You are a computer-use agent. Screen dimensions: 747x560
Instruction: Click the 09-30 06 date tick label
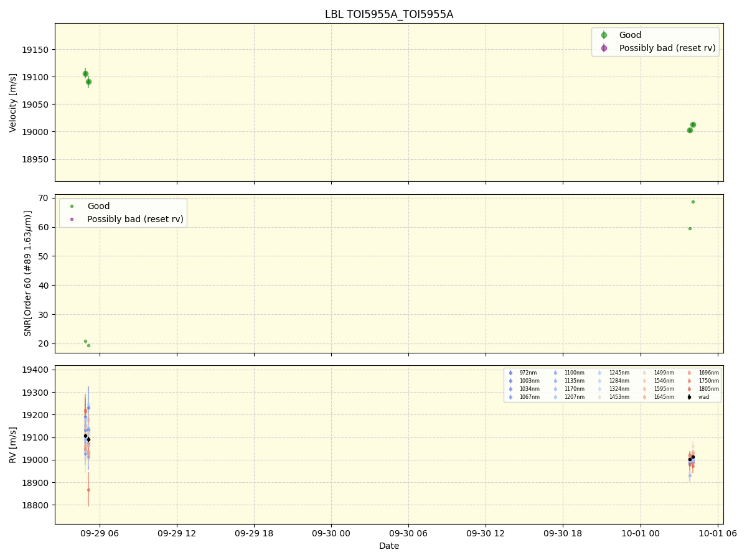point(408,533)
